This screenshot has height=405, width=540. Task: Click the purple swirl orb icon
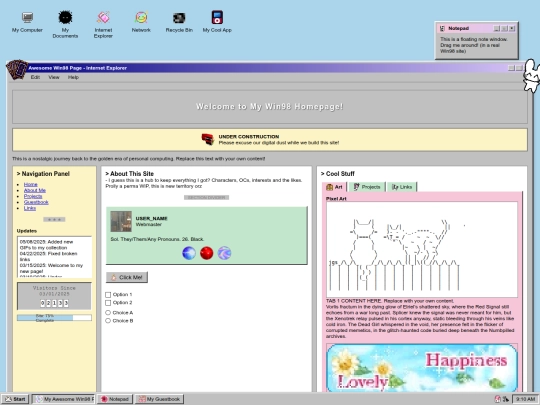pos(225,253)
